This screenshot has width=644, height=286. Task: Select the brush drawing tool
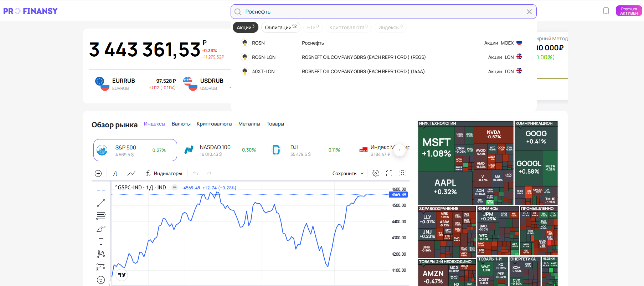coord(101,229)
